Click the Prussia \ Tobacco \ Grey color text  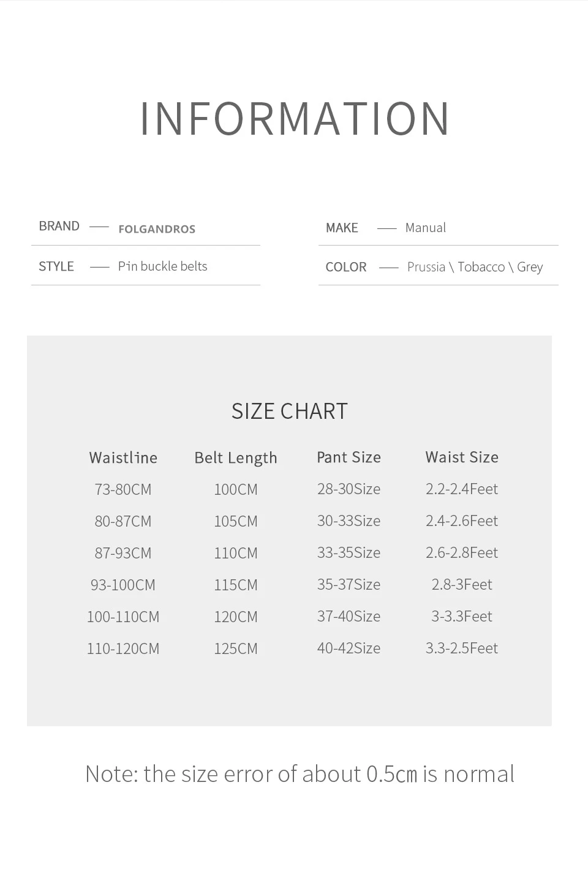click(x=475, y=267)
